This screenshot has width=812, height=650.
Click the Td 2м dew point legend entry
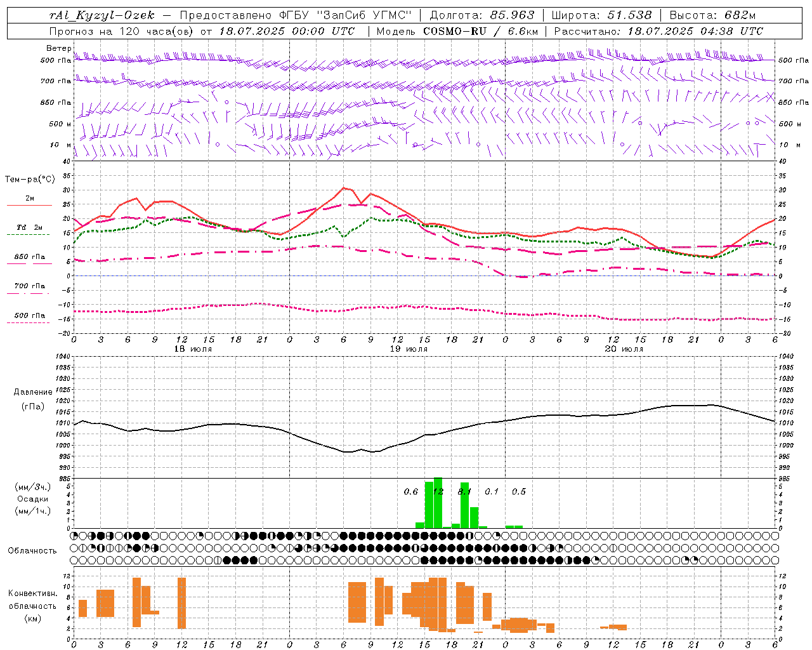coord(30,227)
